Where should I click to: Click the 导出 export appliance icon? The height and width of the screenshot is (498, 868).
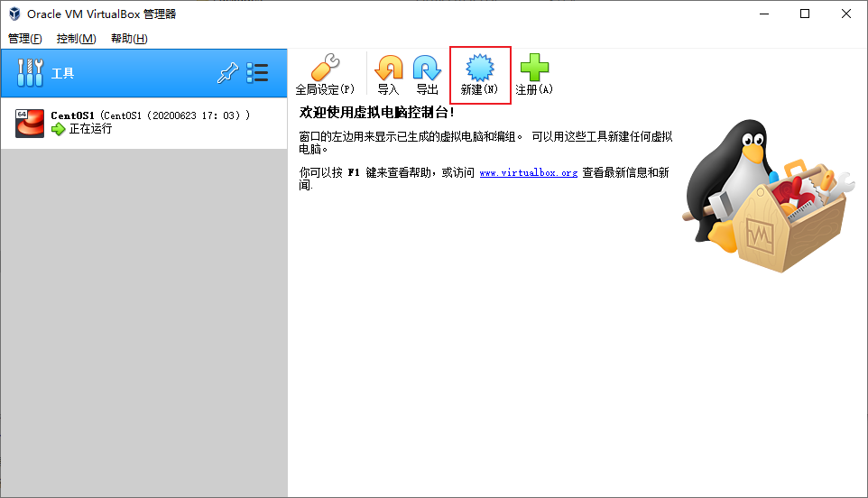point(427,69)
